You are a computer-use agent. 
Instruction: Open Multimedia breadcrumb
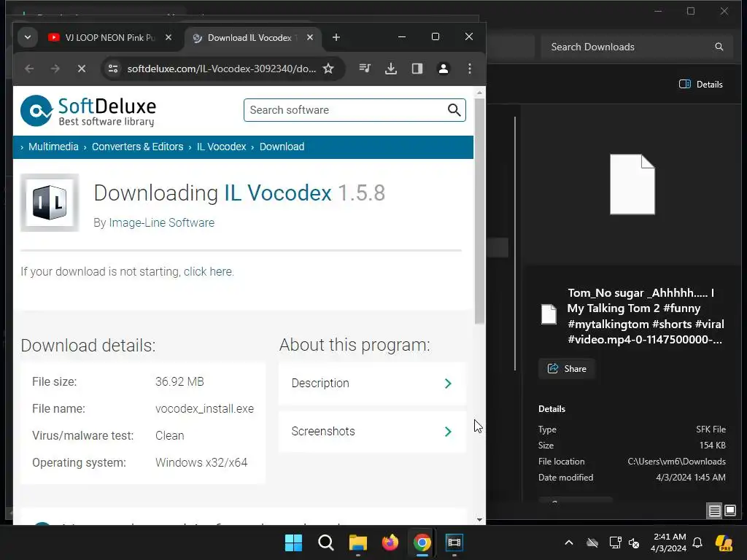click(x=53, y=147)
